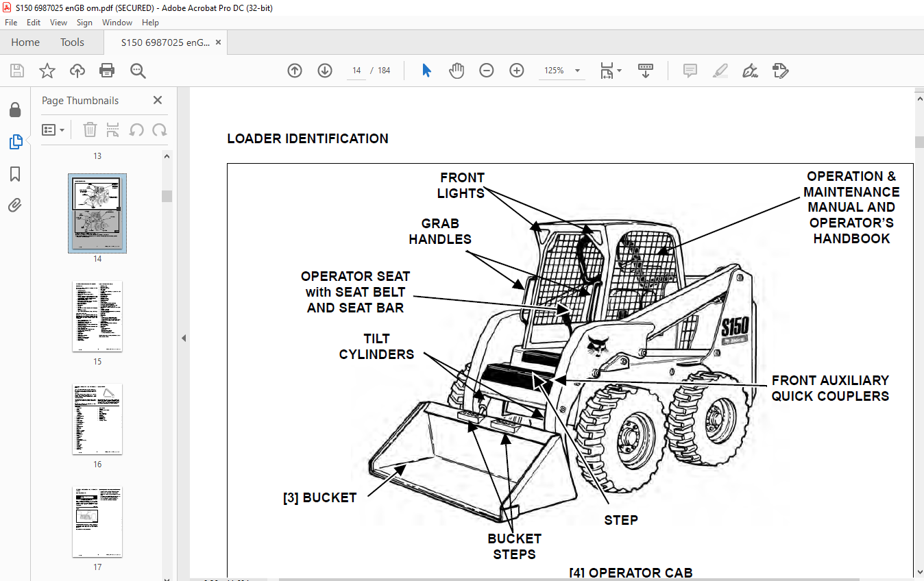Screen dimensions: 924x581
Task: Select the page 16 thumbnail
Action: 97,419
